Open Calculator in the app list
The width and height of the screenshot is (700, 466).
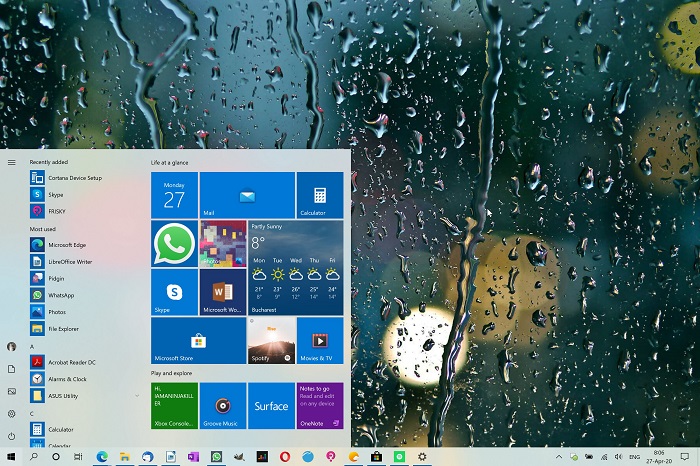[85, 429]
